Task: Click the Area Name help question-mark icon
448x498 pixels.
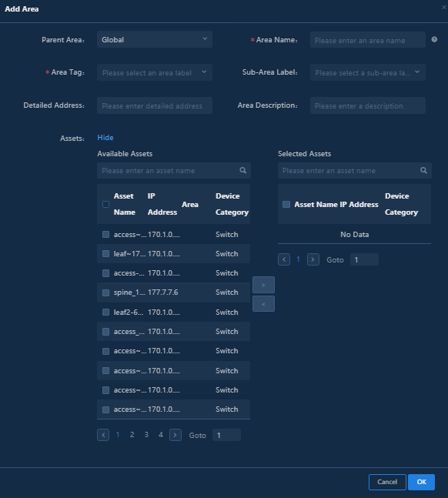Action: point(434,39)
